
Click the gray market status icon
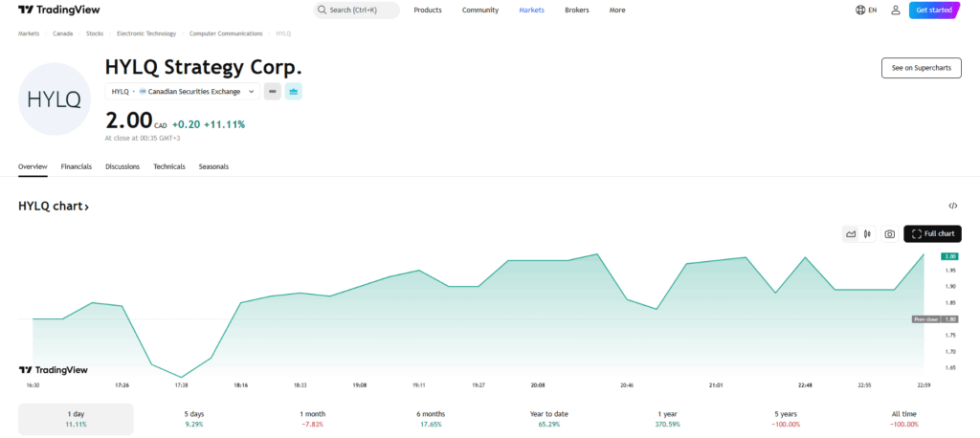pos(272,91)
